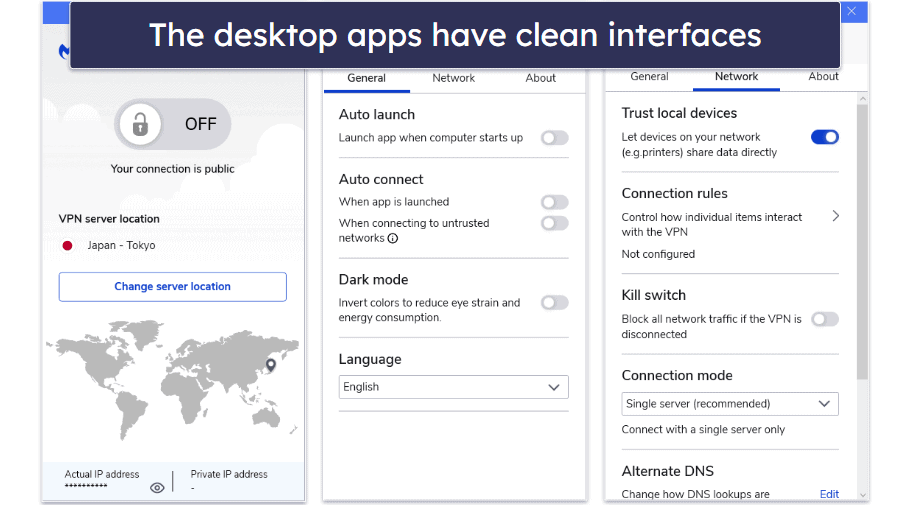Click the untrusted networks info icon
The width and height of the screenshot is (906, 505).
pyautogui.click(x=393, y=238)
